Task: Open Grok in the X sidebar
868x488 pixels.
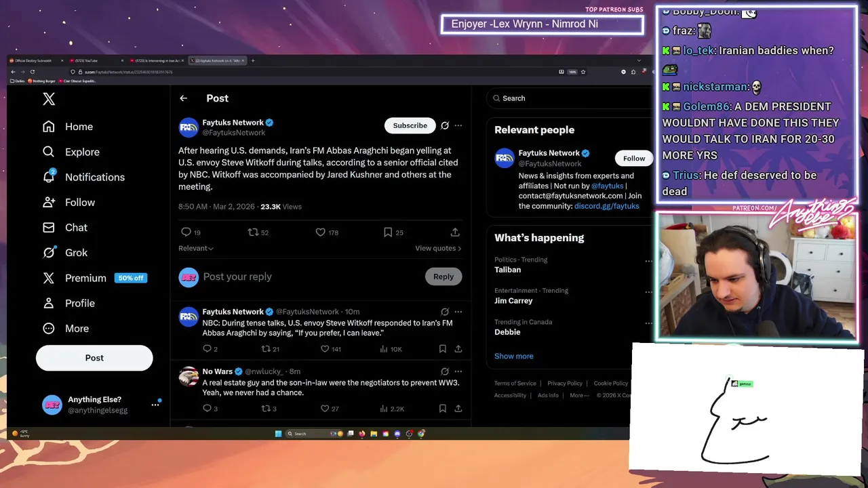Action: point(65,252)
